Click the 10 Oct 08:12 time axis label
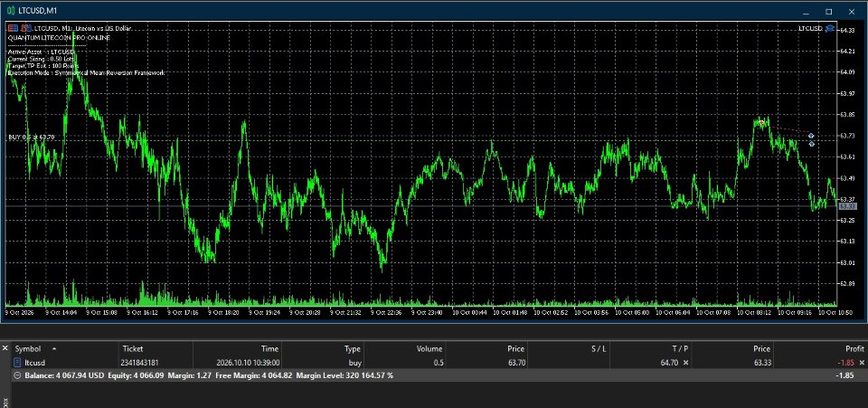Screen dimensions: 868x408 point(754,313)
